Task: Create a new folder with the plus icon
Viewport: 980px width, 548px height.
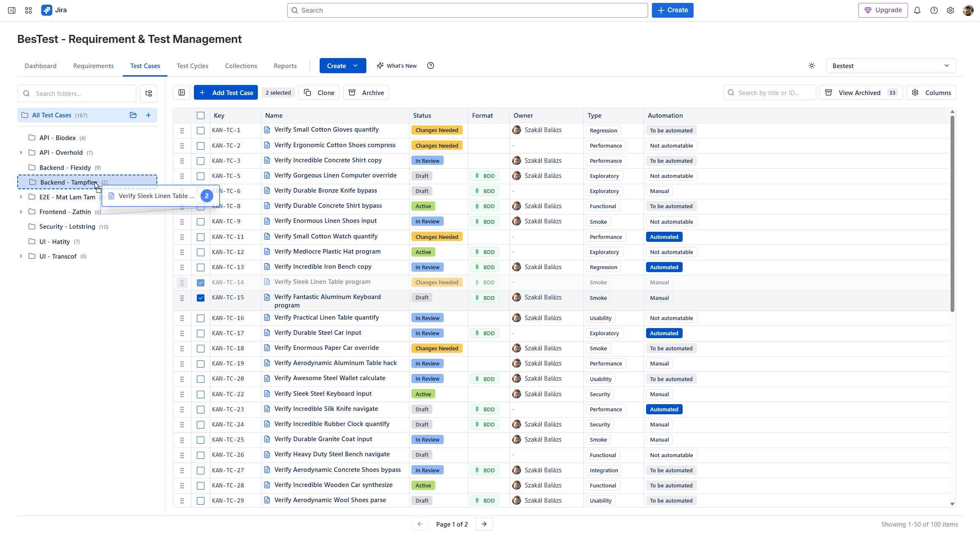Action: (148, 115)
